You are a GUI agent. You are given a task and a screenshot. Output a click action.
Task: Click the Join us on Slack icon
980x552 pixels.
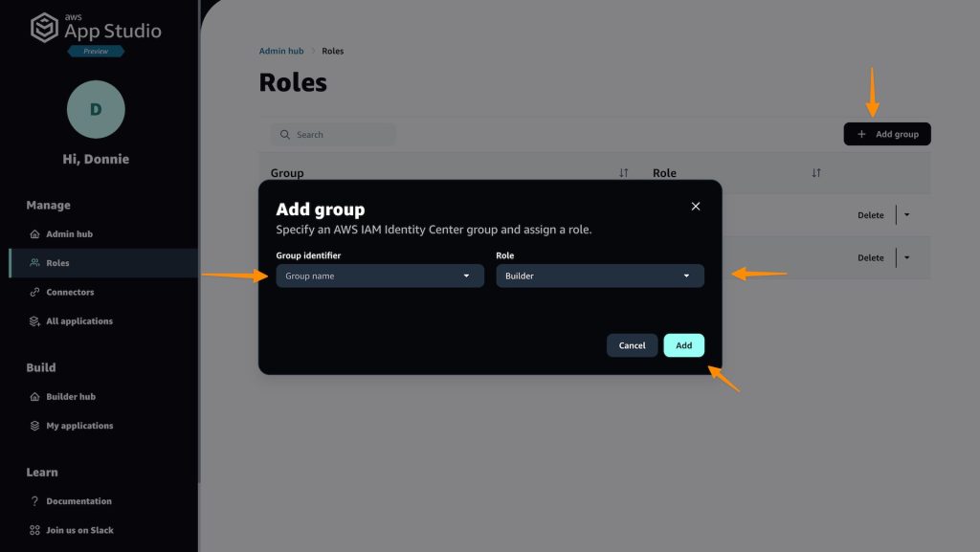(x=35, y=530)
